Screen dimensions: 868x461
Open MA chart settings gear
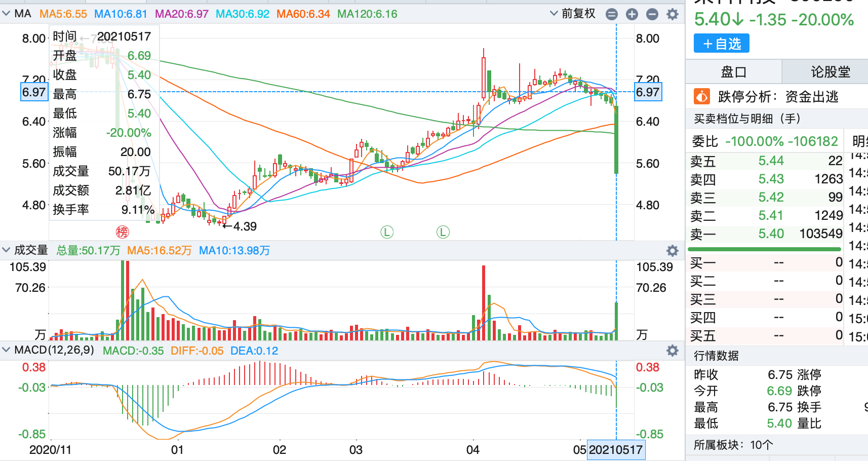(672, 14)
